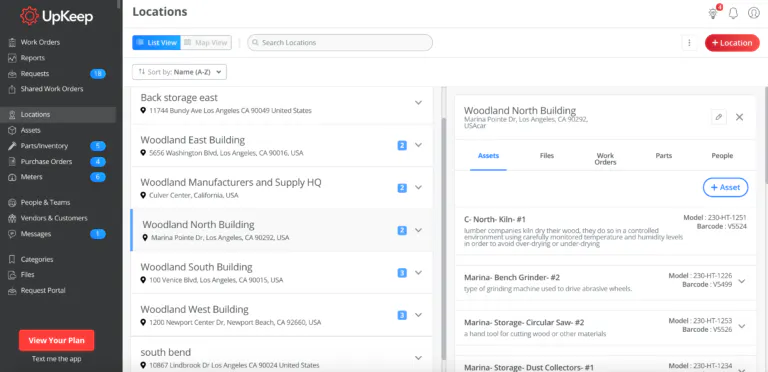Open the user profile icon
Screen dimensions: 768x372
click(754, 13)
